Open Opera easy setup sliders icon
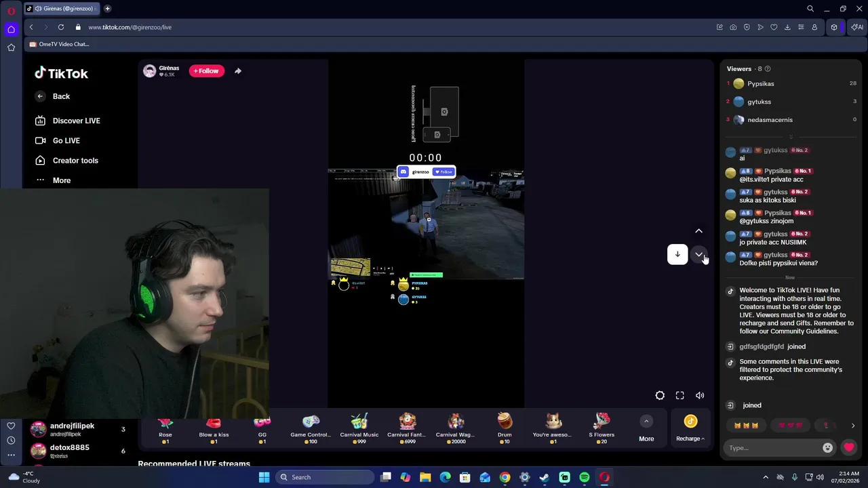This screenshot has width=868, height=488. [801, 27]
